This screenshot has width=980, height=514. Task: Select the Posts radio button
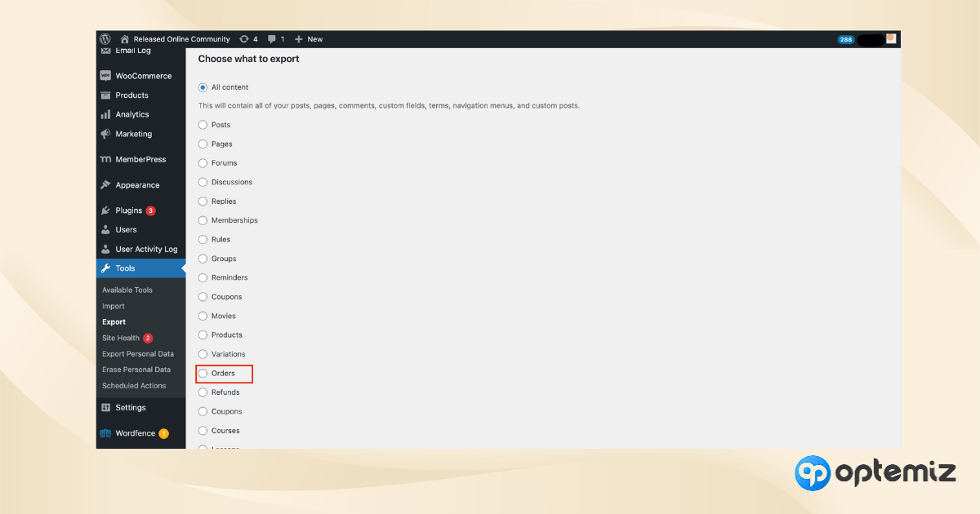[x=203, y=125]
